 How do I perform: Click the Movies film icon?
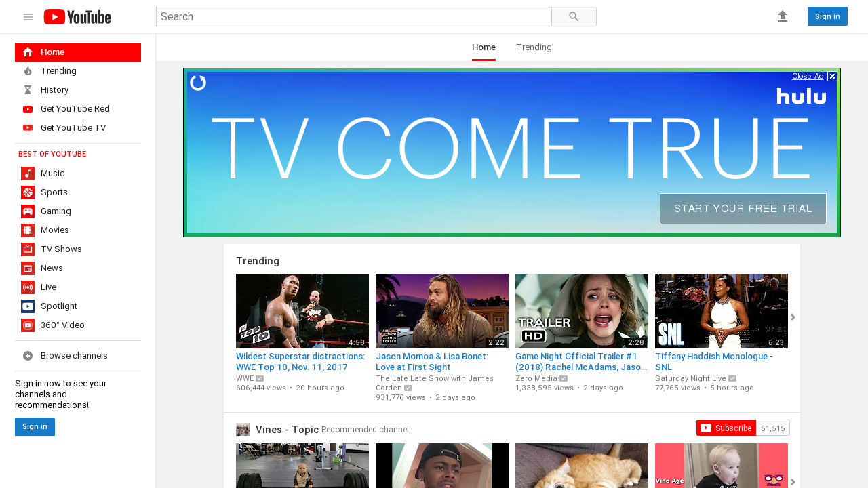click(28, 230)
